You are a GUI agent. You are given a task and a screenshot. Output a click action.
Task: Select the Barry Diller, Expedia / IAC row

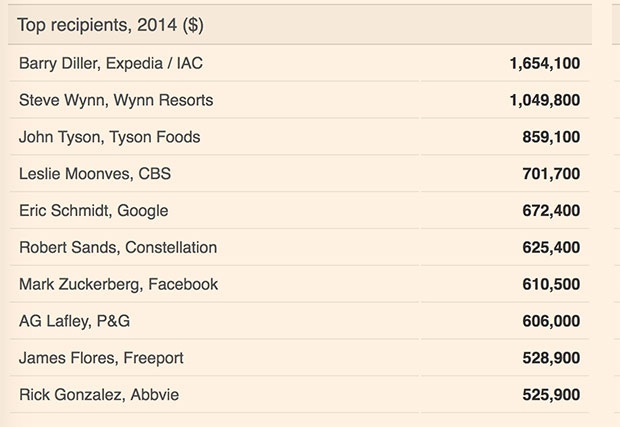point(300,63)
